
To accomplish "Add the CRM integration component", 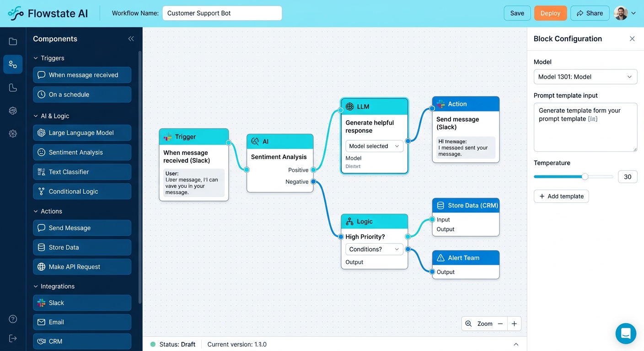I will point(82,341).
